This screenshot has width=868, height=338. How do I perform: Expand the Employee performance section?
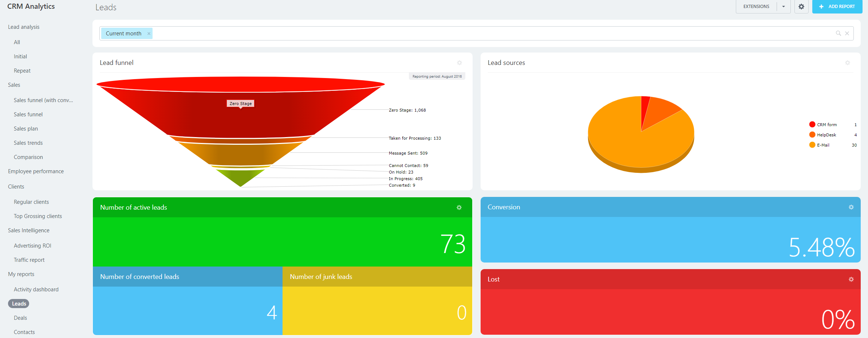pyautogui.click(x=36, y=171)
